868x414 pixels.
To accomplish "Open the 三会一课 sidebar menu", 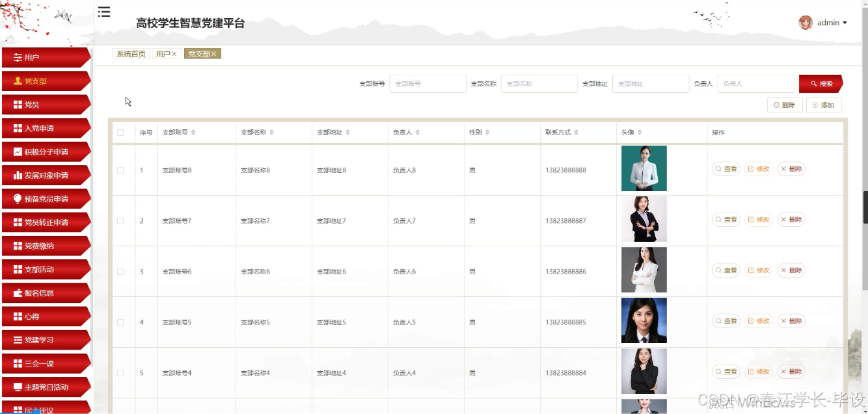I will pyautogui.click(x=46, y=363).
